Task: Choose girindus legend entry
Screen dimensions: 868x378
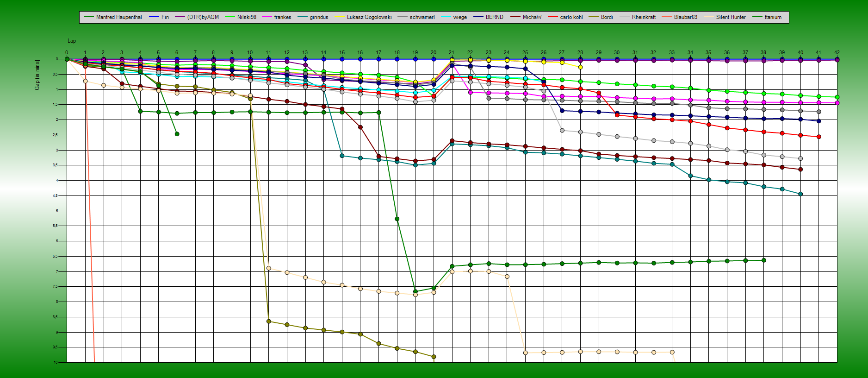Action: click(x=319, y=17)
